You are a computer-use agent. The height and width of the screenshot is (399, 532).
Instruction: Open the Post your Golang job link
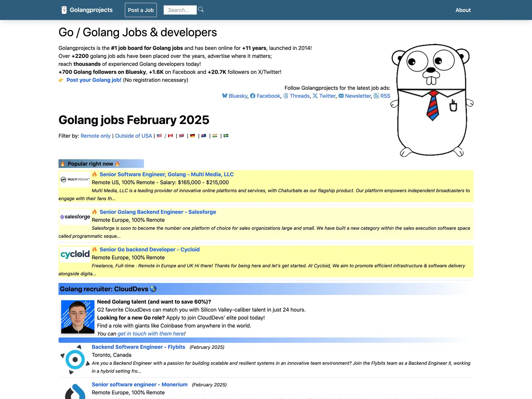point(94,80)
